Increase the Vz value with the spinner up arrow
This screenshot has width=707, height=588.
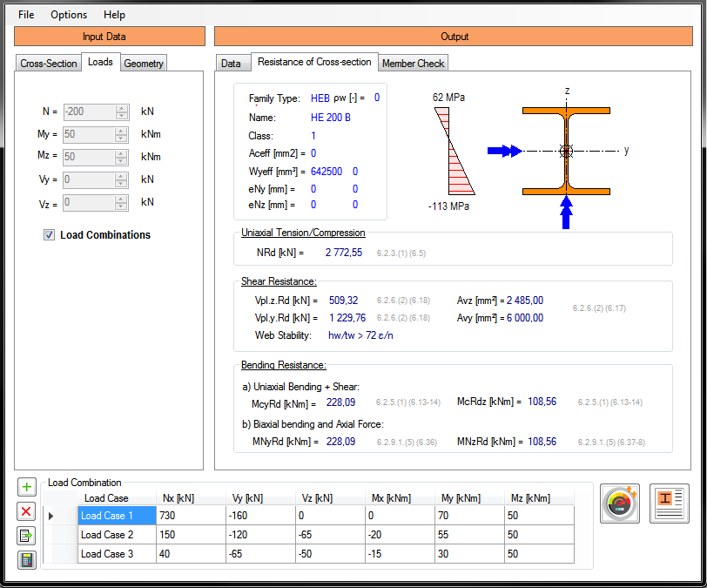point(120,199)
